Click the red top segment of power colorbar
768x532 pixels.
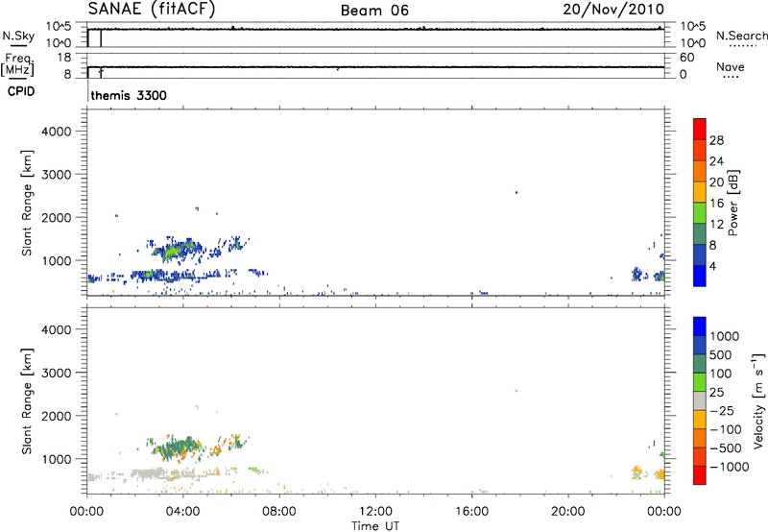(700, 129)
